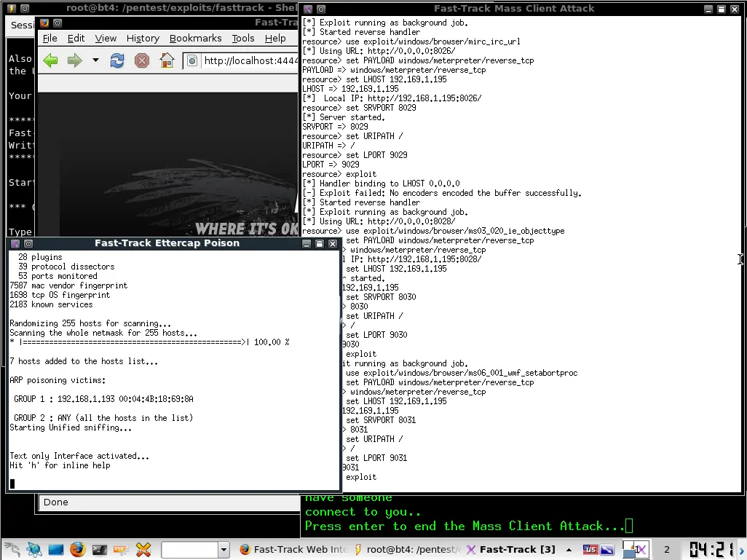This screenshot has width=747, height=560.
Task: Toggle sticky pin on Mass Client Attack window
Action: click(321, 9)
